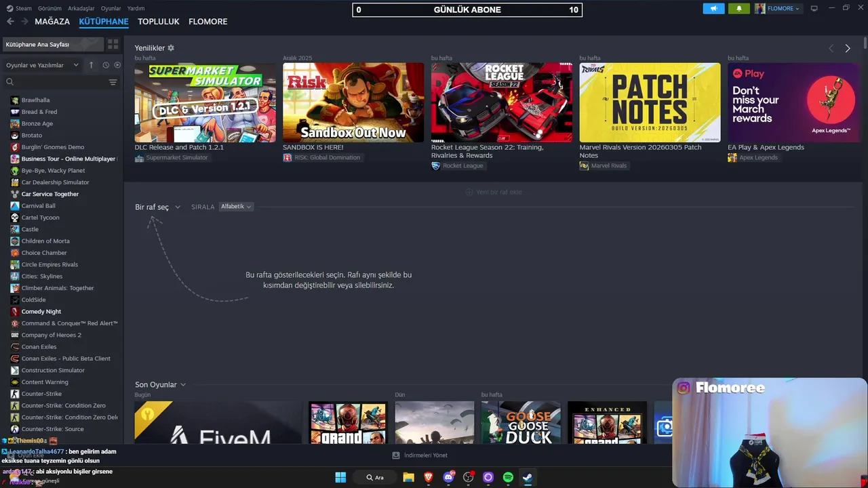Open the Rocket League Season 22 news thumbnail
The width and height of the screenshot is (868, 488).
(502, 102)
